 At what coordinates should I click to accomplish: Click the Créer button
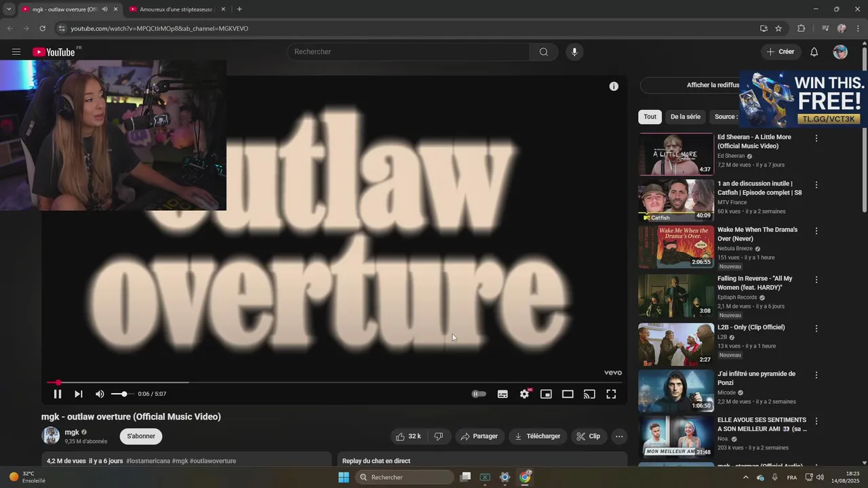[781, 52]
